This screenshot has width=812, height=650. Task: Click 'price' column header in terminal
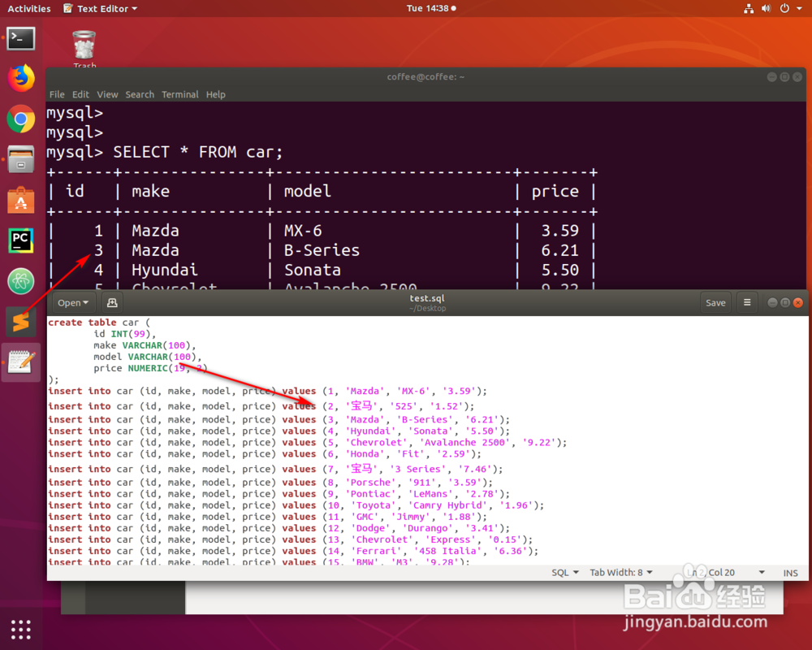click(555, 191)
